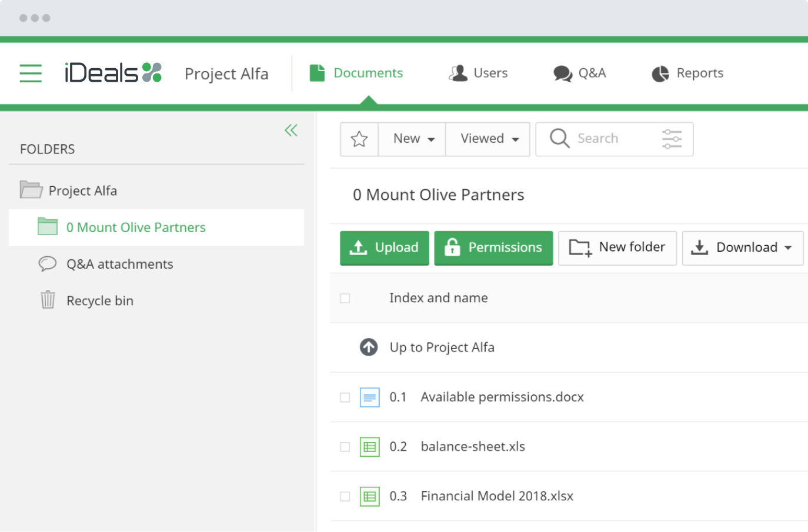The height and width of the screenshot is (532, 808).
Task: Expand the Download dropdown menu
Action: tap(743, 248)
